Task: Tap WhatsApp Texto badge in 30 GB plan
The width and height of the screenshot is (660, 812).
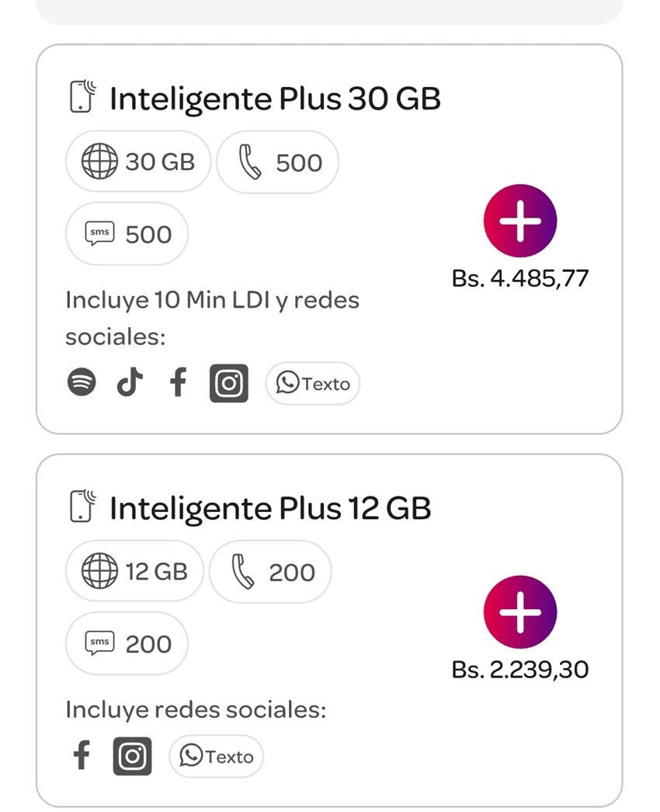Action: (x=313, y=383)
